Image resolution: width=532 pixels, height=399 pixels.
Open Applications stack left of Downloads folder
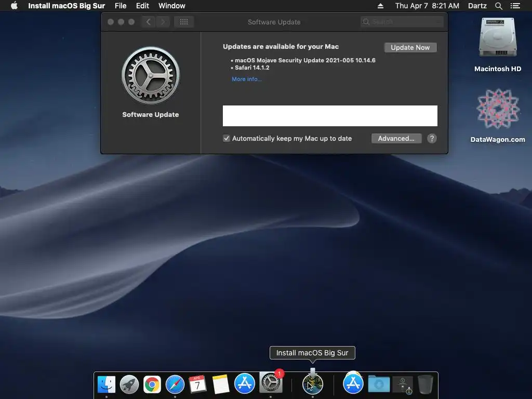(x=353, y=383)
